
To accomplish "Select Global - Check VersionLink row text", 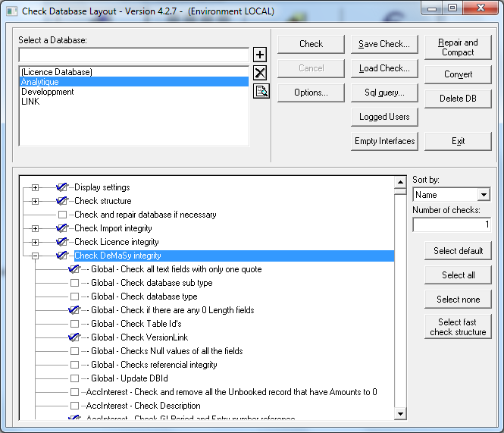I will click(x=139, y=337).
